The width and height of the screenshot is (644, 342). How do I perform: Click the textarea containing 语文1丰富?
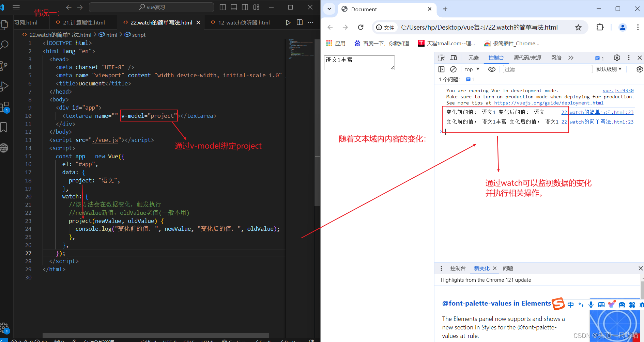click(359, 63)
